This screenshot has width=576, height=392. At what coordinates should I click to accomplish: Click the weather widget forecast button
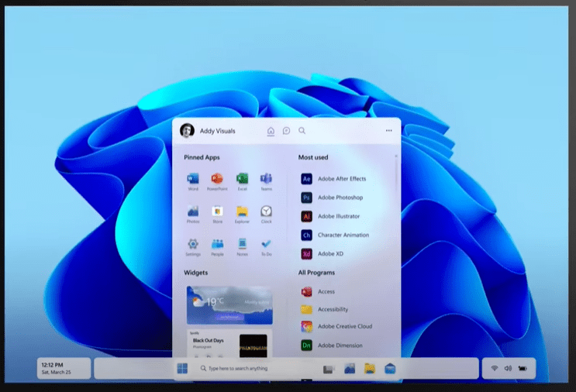click(229, 317)
